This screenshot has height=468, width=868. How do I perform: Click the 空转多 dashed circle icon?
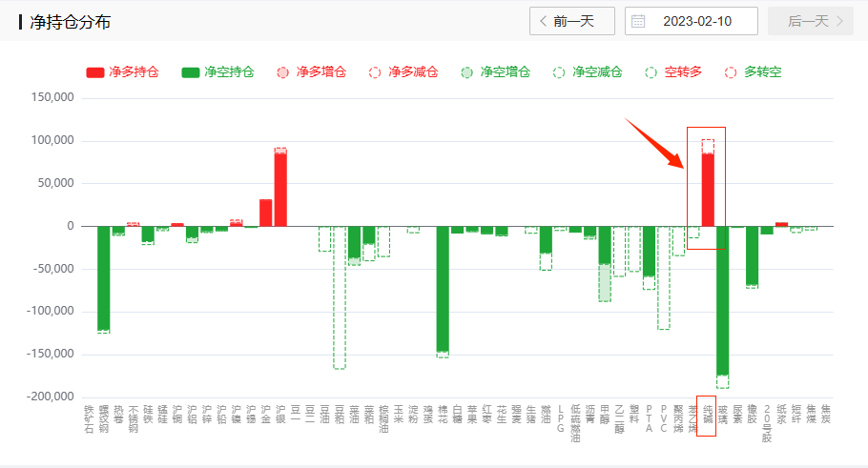651,72
